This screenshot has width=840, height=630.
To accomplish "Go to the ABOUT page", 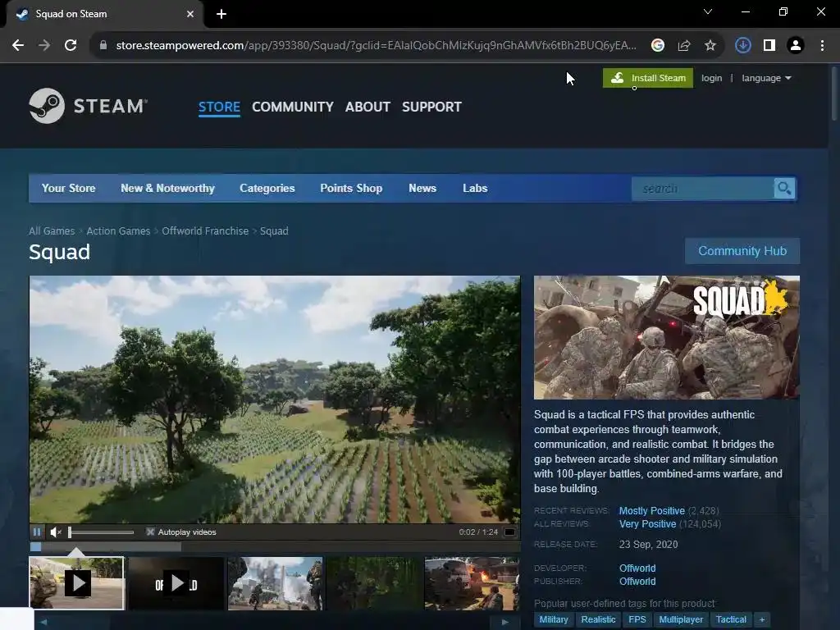I will (367, 107).
